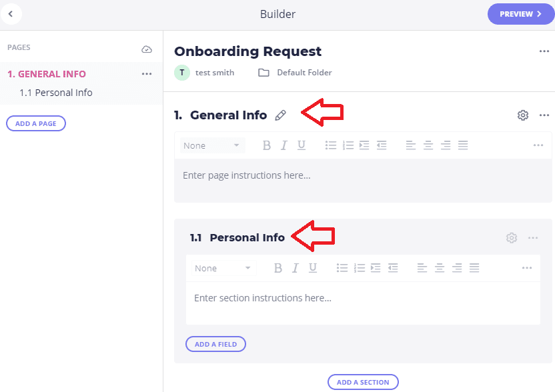This screenshot has height=392, width=555.
Task: Click into the section instructions text area
Action: (363, 303)
